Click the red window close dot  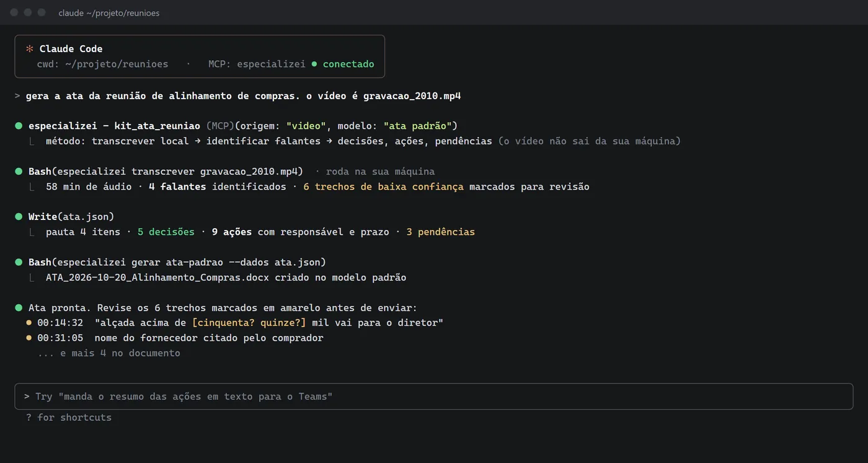pos(14,12)
